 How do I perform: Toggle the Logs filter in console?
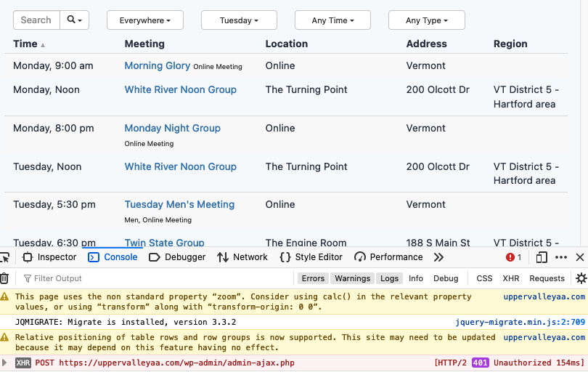[389, 278]
